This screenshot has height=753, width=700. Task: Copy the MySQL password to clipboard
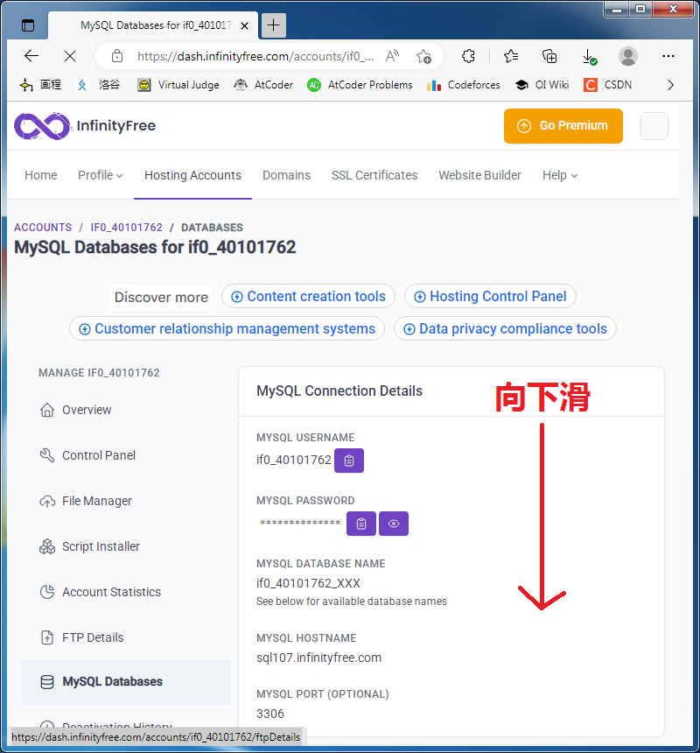click(x=361, y=524)
